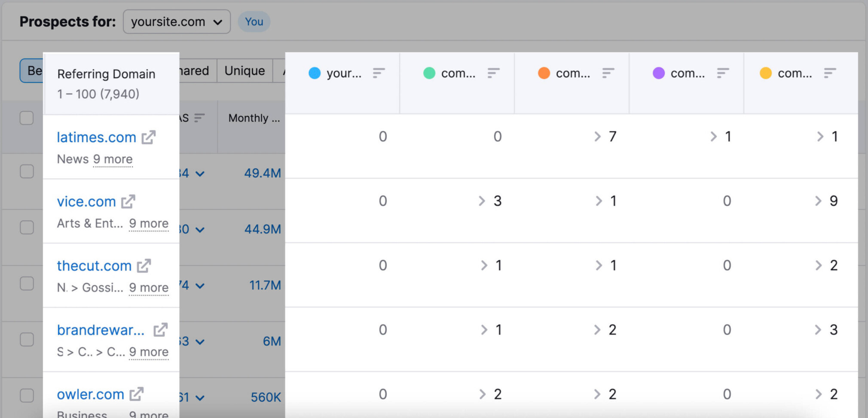
Task: Open vice.com external link icon
Action: pyautogui.click(x=128, y=201)
